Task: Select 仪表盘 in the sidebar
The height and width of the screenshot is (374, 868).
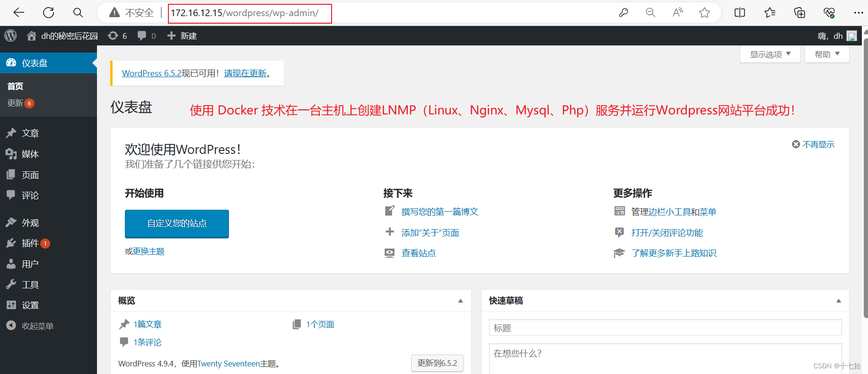Action: pos(48,63)
